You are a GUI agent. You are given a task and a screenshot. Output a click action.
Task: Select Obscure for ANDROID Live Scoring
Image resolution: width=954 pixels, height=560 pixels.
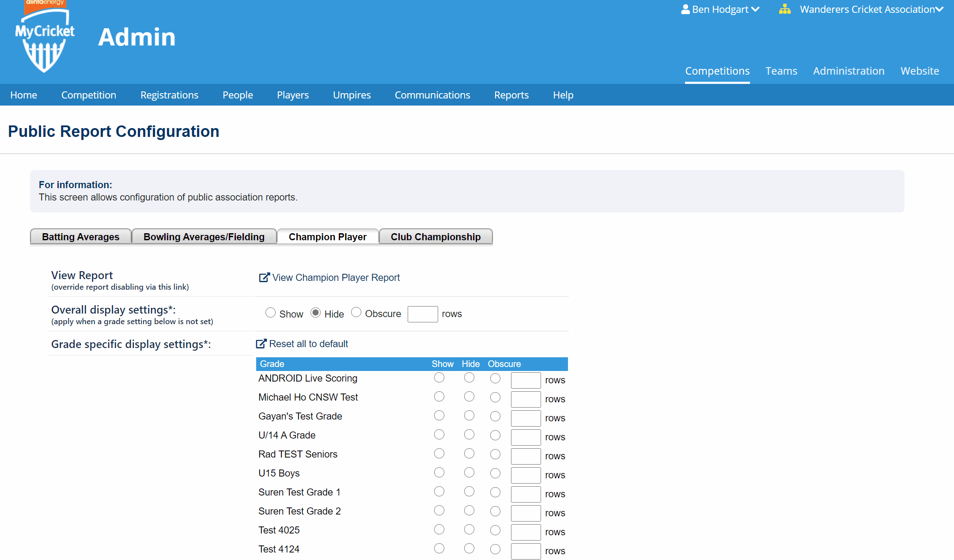(495, 378)
